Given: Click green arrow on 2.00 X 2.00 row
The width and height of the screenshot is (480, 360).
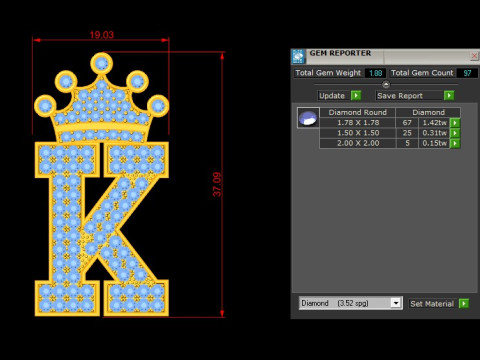Looking at the screenshot, I should pos(455,143).
